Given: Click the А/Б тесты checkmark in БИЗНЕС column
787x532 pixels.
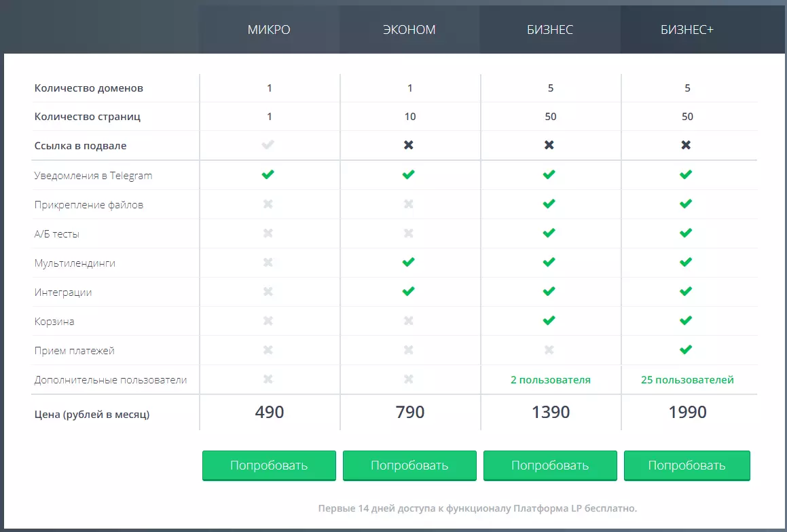Looking at the screenshot, I should pyautogui.click(x=549, y=233).
